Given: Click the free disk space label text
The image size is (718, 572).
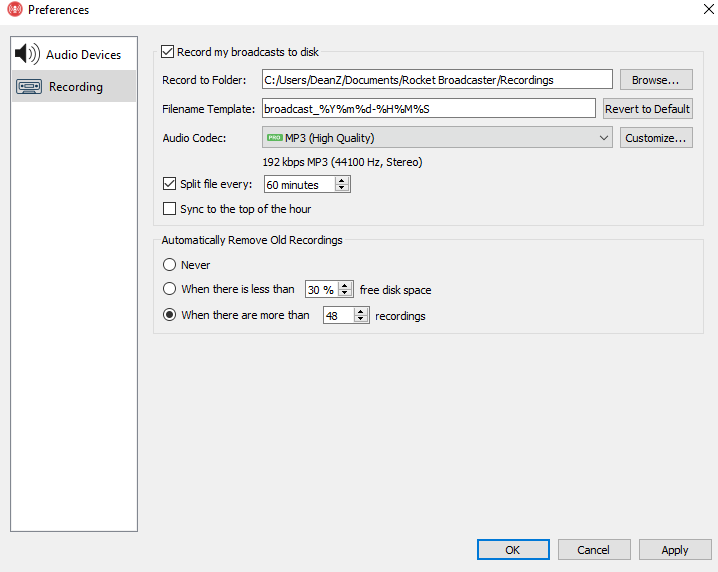Looking at the screenshot, I should 396,290.
